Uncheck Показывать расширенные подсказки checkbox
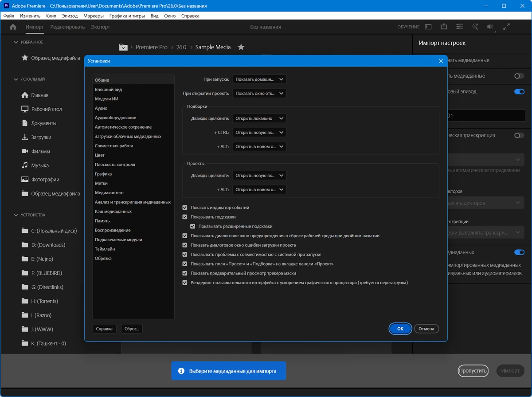This screenshot has width=532, height=397. [193, 226]
